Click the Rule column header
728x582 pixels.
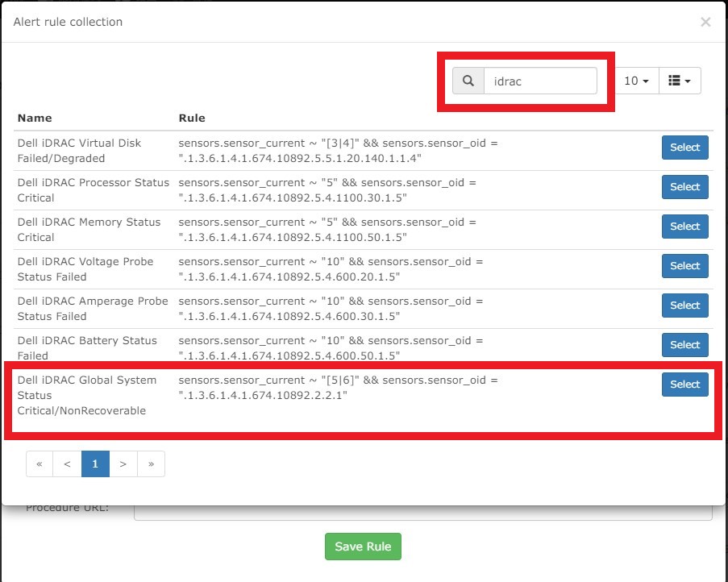(x=192, y=118)
